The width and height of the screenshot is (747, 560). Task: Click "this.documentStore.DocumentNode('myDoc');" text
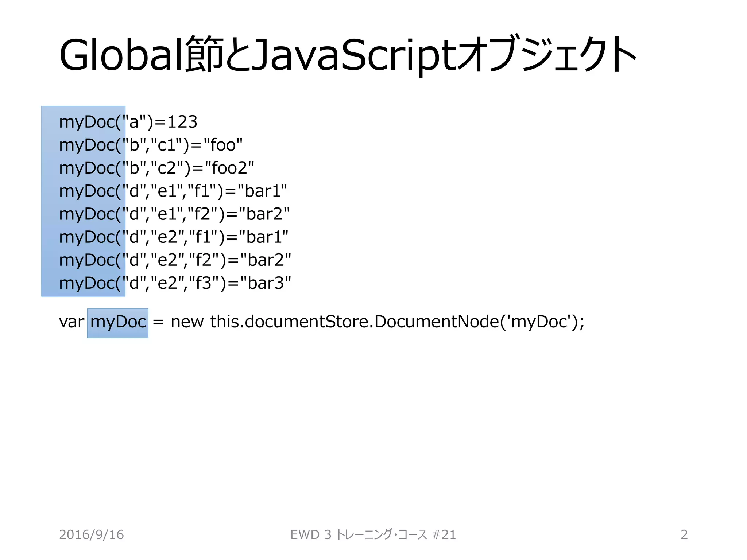click(x=397, y=322)
